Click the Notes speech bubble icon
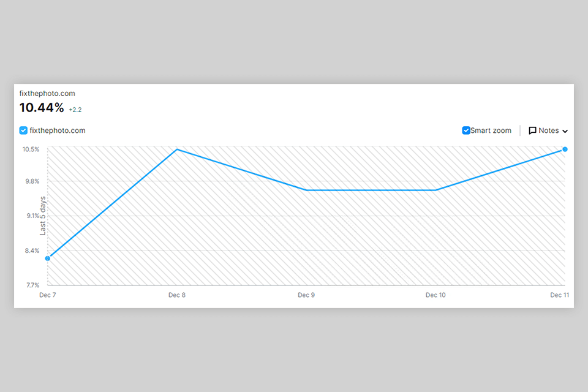The height and width of the screenshot is (392, 588). pyautogui.click(x=533, y=130)
